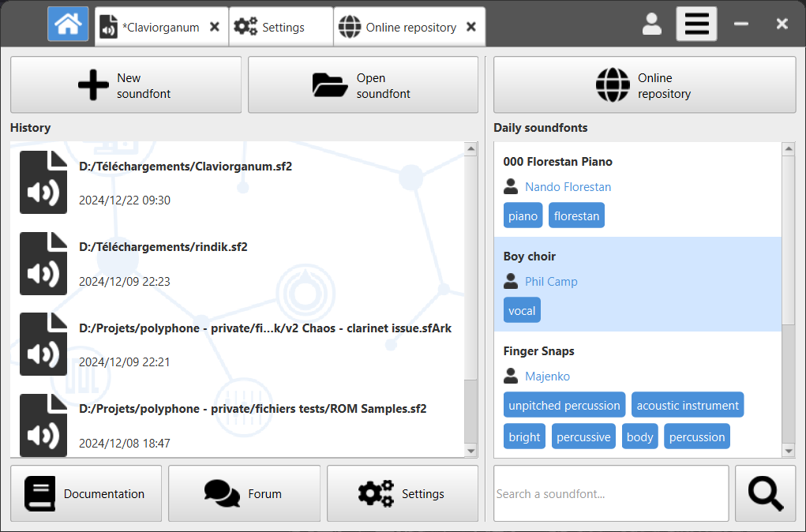Switch to the Claviorganum tab
The height and width of the screenshot is (532, 806).
(153, 26)
